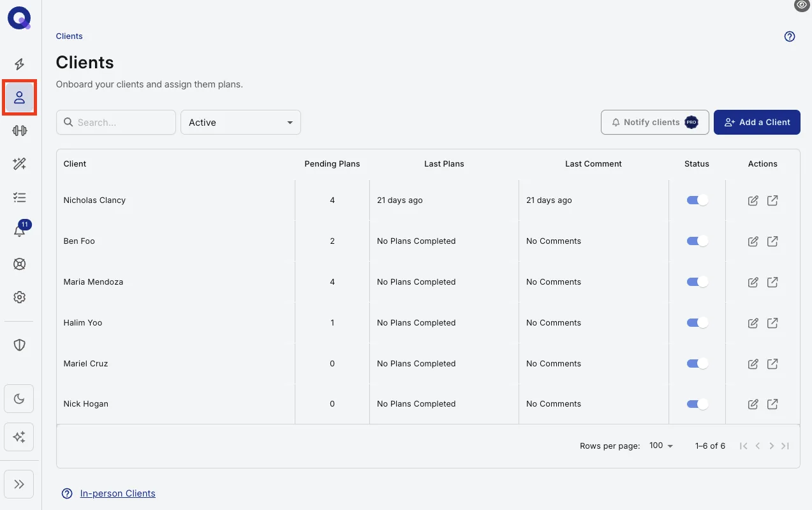Sort by Last Comment column header
Image resolution: width=812 pixels, height=510 pixels.
click(593, 164)
